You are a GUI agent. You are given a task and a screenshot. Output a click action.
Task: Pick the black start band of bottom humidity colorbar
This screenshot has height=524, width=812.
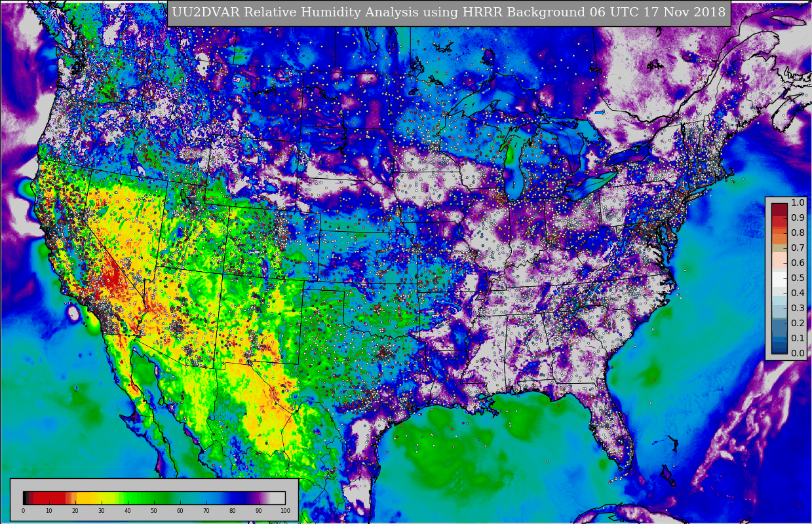tap(26, 498)
